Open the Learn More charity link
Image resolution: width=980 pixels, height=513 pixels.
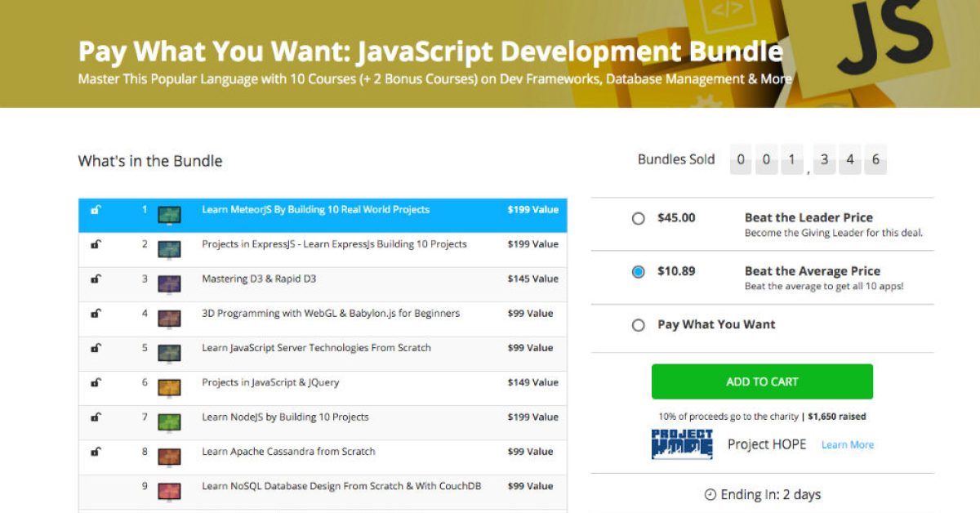pyautogui.click(x=847, y=445)
